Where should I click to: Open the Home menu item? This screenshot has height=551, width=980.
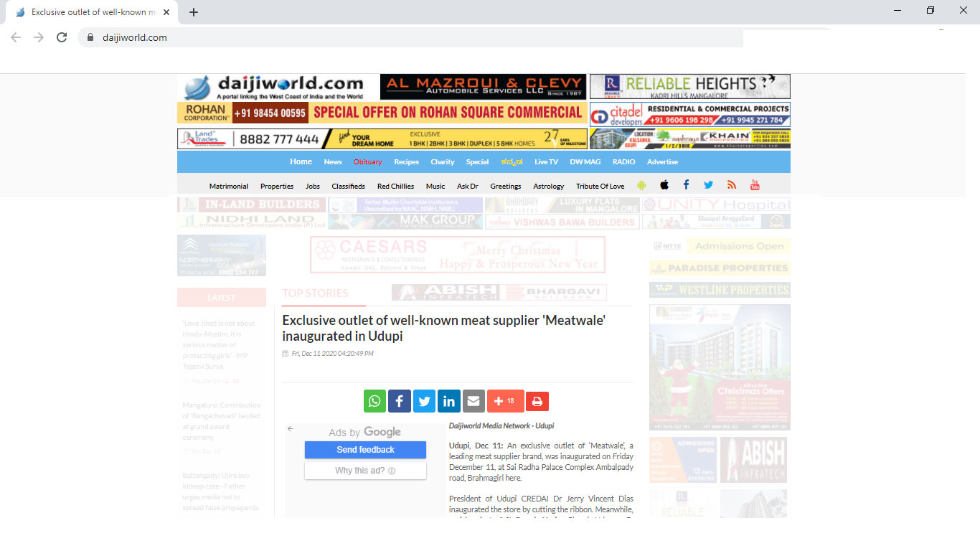[x=301, y=161]
